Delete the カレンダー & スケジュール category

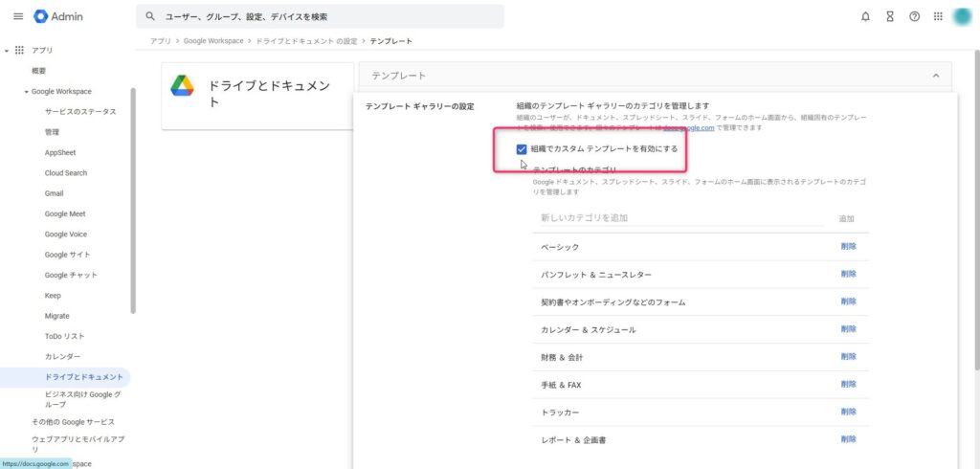[848, 329]
